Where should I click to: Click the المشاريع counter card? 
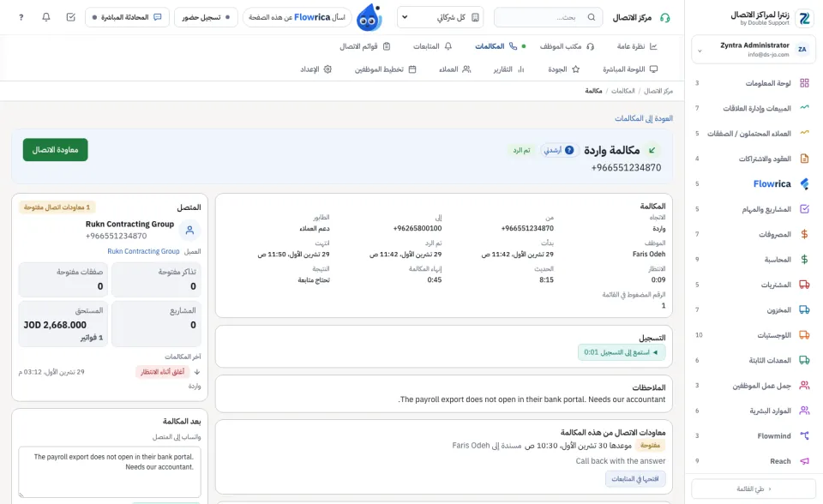point(156,324)
